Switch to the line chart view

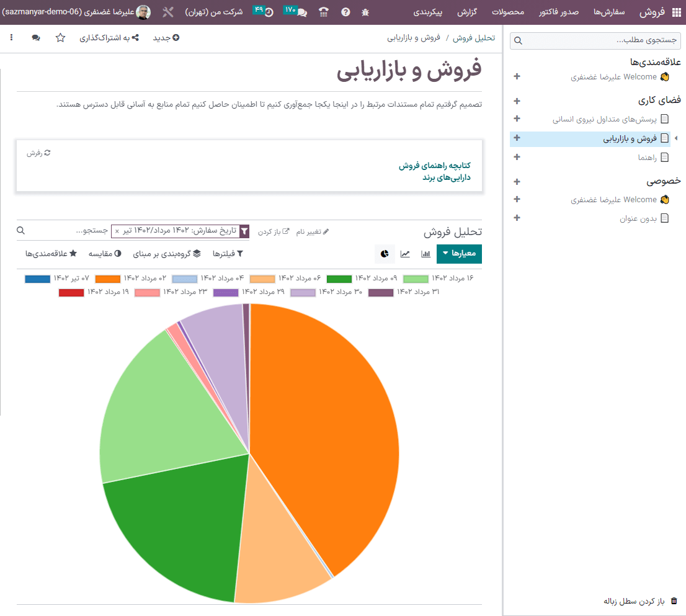pyautogui.click(x=404, y=254)
